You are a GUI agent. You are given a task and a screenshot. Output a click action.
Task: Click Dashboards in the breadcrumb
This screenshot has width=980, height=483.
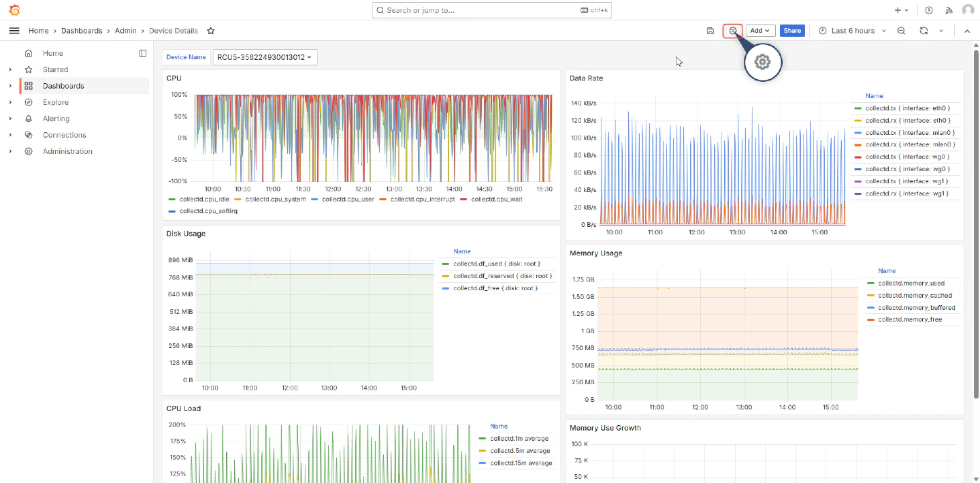[x=82, y=31]
